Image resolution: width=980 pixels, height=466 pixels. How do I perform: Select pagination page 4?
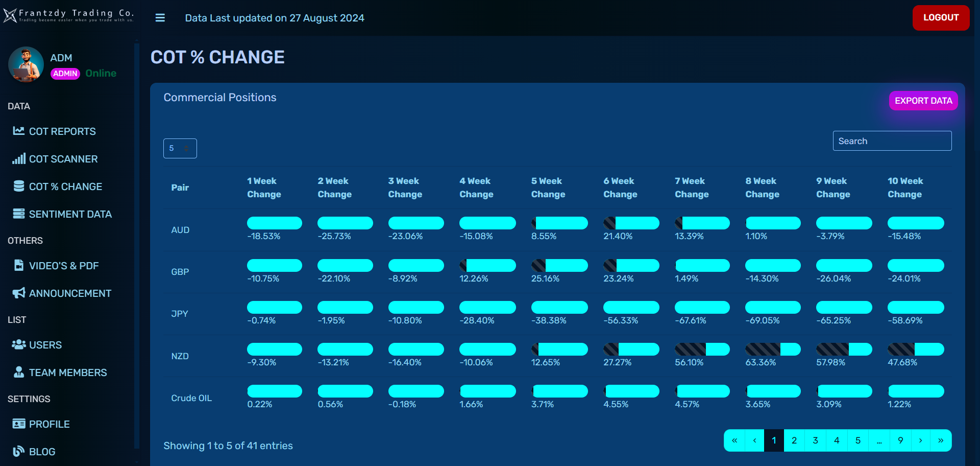837,440
